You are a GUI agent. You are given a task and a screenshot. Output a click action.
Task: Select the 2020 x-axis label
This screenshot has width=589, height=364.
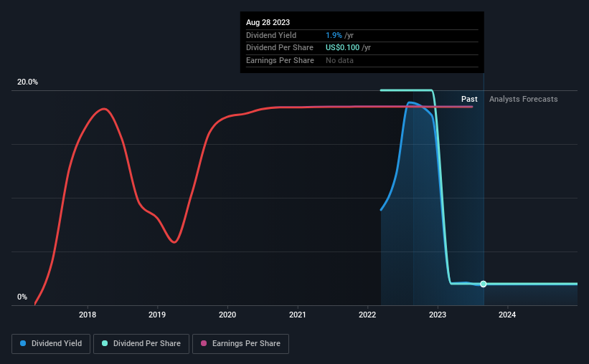[x=227, y=315]
